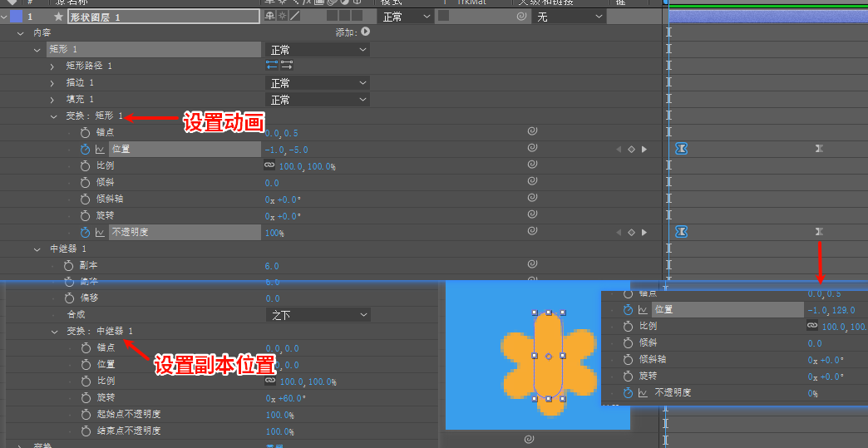
Task: Collapse the 矩形 1 group
Action: pyautogui.click(x=37, y=51)
